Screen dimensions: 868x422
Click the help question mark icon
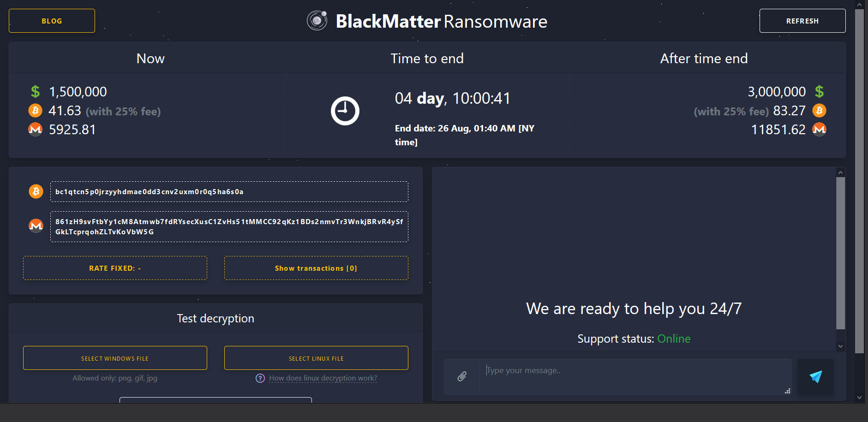tap(260, 378)
